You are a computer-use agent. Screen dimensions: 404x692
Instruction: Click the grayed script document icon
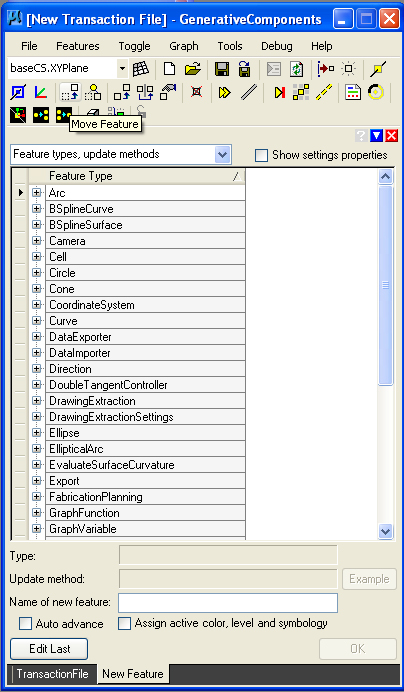274,68
